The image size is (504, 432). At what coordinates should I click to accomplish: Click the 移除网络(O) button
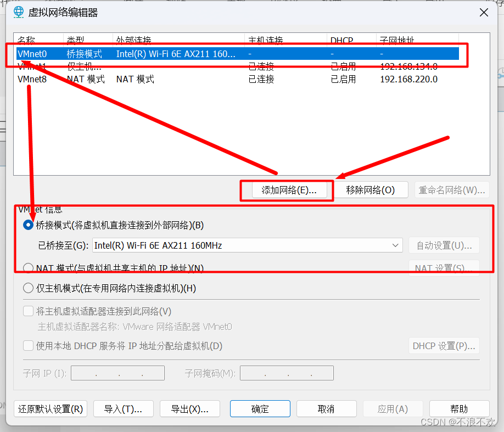point(371,190)
